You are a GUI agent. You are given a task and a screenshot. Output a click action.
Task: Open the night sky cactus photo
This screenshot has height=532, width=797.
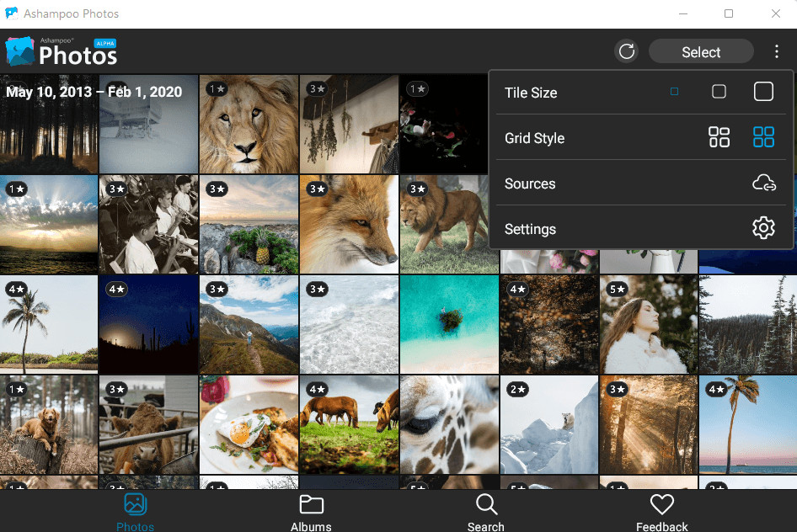(x=148, y=324)
